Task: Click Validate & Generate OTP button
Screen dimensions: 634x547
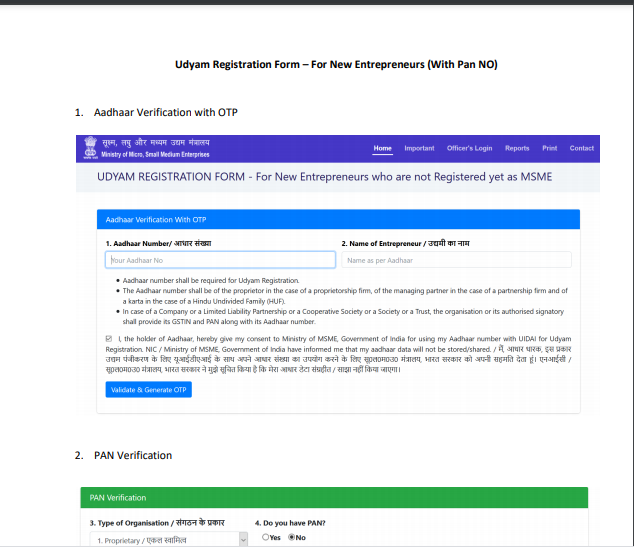Action: point(148,390)
